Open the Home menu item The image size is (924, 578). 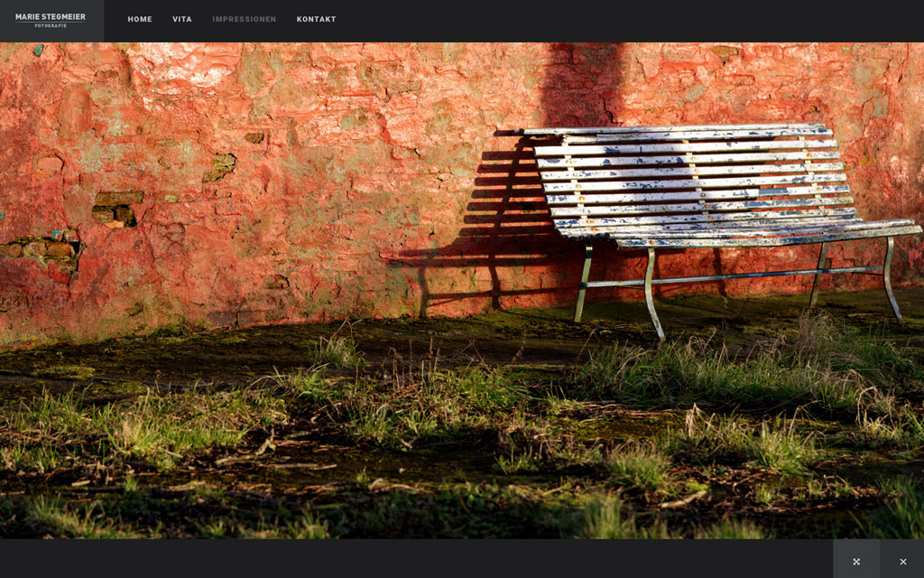click(x=140, y=20)
